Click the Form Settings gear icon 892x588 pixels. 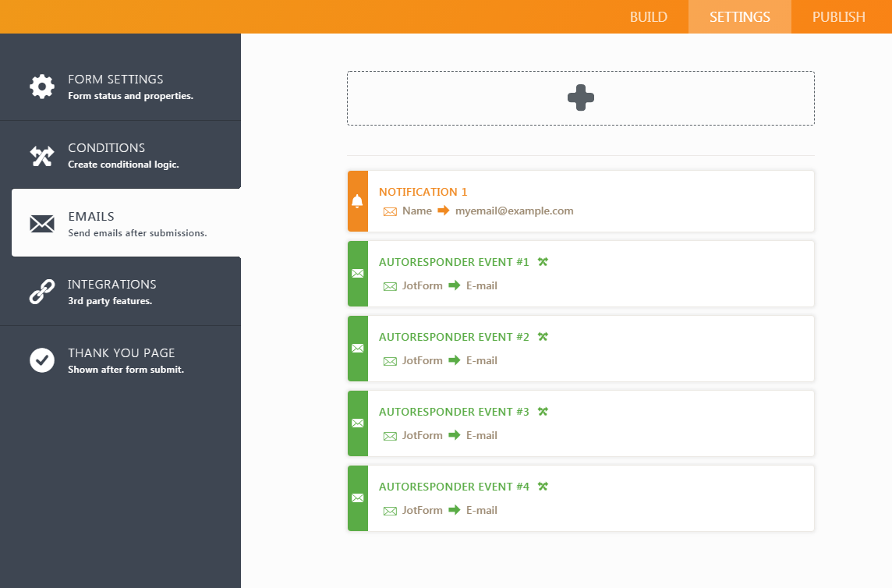42,87
